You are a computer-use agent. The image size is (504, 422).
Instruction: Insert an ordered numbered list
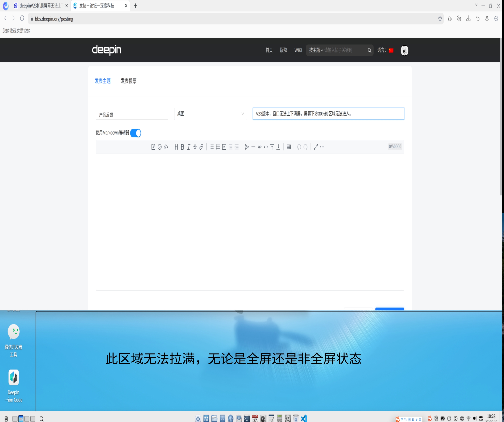[x=218, y=147]
